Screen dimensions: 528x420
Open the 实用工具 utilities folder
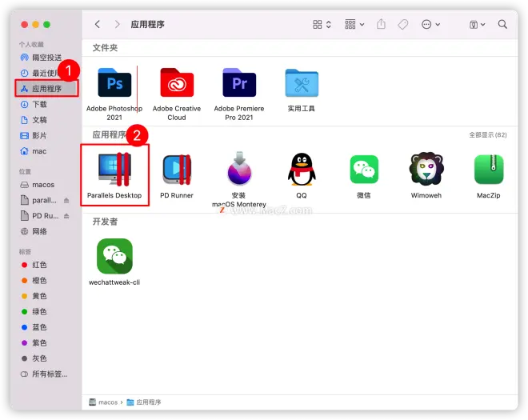302,83
